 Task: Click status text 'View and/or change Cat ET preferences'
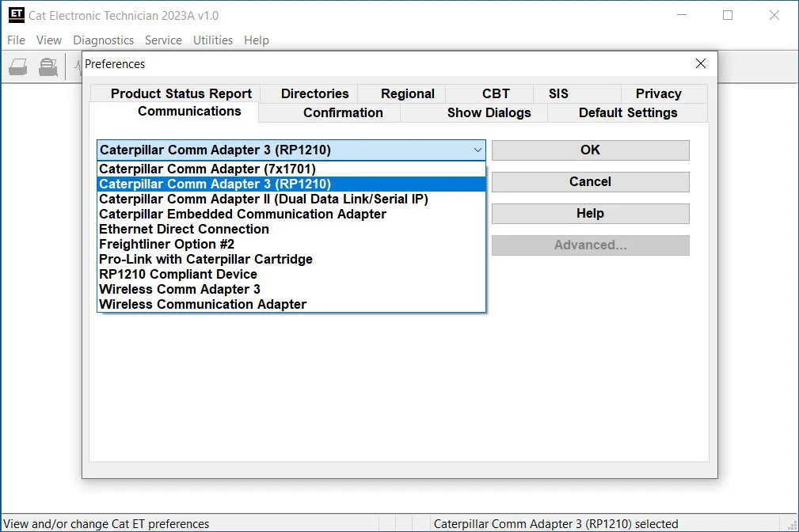(x=106, y=524)
